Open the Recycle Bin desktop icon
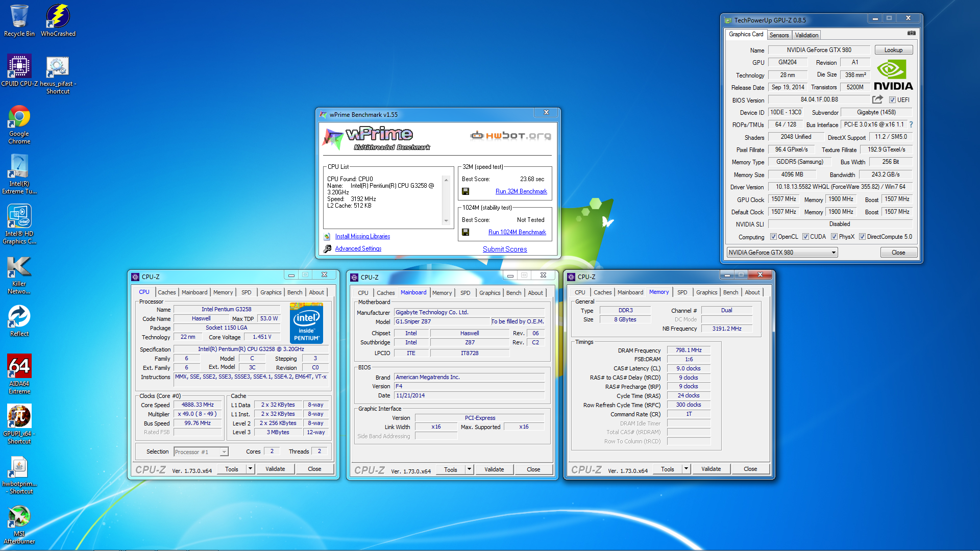The height and width of the screenshot is (551, 980). 19,20
